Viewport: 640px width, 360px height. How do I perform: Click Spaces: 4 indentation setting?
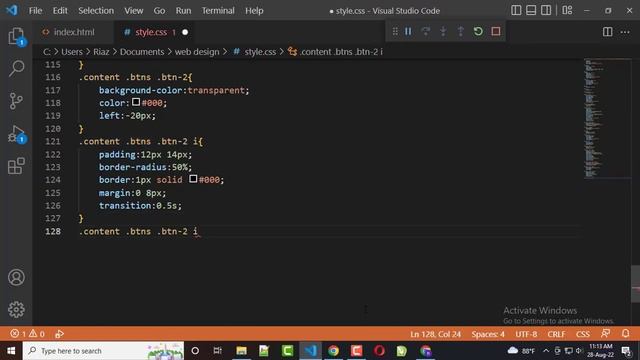(x=488, y=334)
